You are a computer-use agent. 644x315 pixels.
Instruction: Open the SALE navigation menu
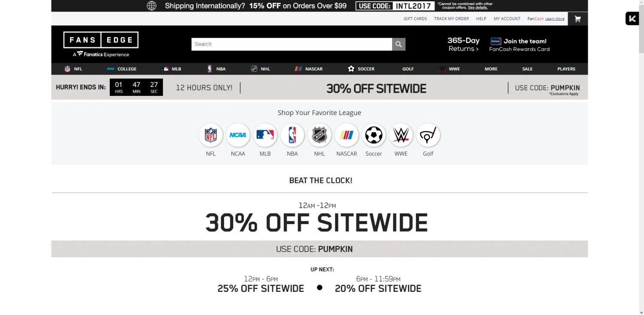click(x=527, y=69)
